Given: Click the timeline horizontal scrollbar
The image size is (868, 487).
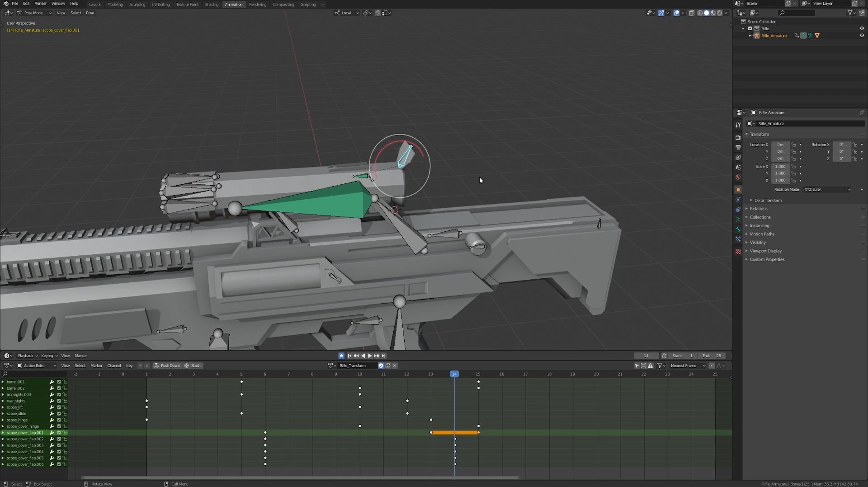Looking at the screenshot, I should [301, 478].
